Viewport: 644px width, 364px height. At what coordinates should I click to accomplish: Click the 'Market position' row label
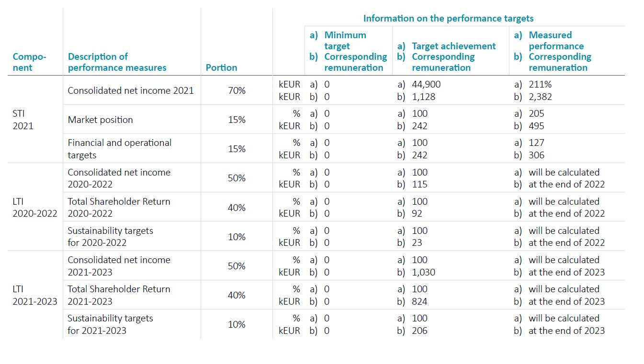tap(101, 120)
